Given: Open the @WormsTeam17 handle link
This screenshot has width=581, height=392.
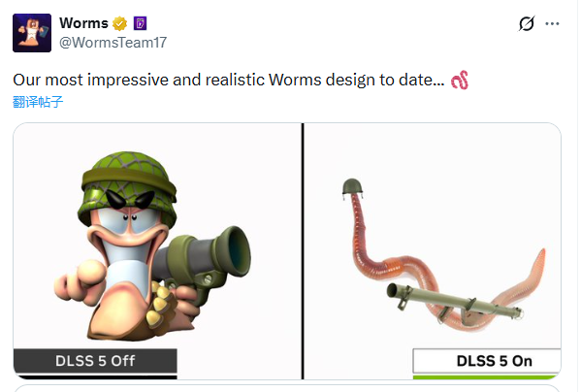Looking at the screenshot, I should [x=113, y=43].
